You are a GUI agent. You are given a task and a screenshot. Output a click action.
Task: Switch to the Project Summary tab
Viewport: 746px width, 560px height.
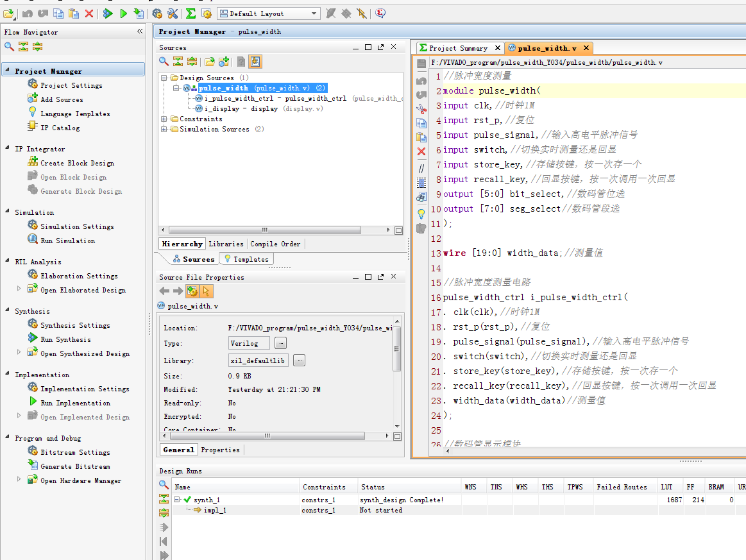pos(458,48)
